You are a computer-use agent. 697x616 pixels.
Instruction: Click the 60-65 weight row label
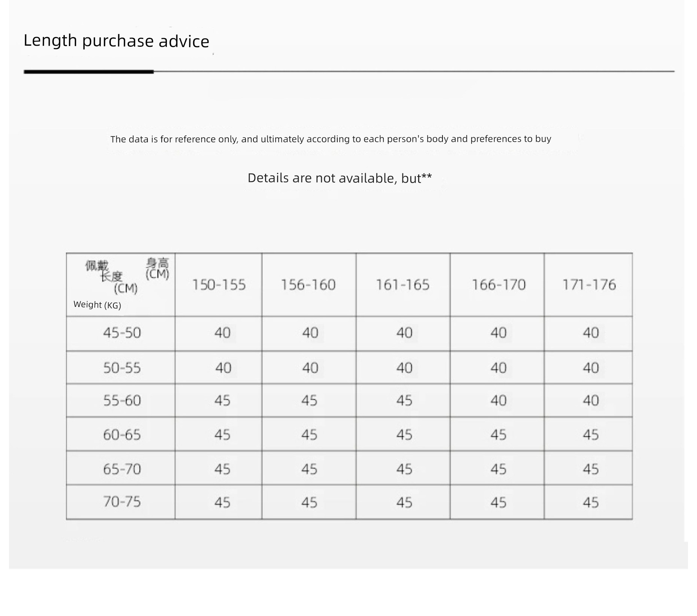122,435
